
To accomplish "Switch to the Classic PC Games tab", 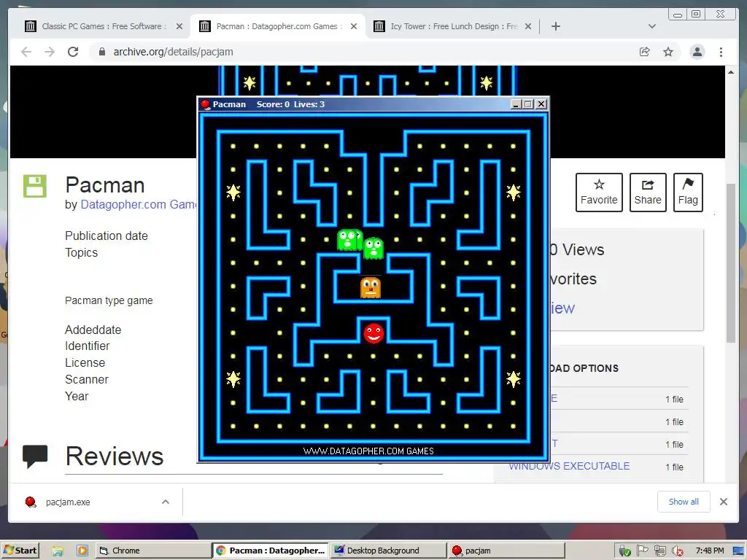I will point(104,26).
